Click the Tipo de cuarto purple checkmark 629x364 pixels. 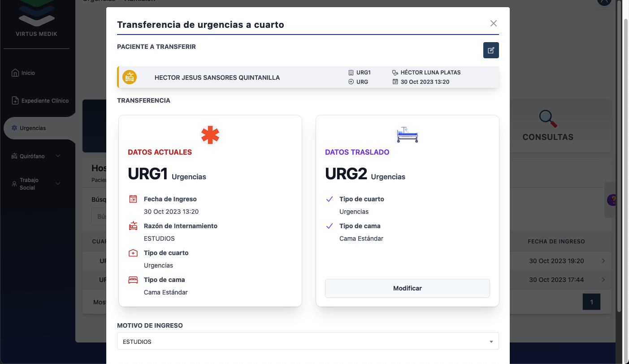point(330,199)
